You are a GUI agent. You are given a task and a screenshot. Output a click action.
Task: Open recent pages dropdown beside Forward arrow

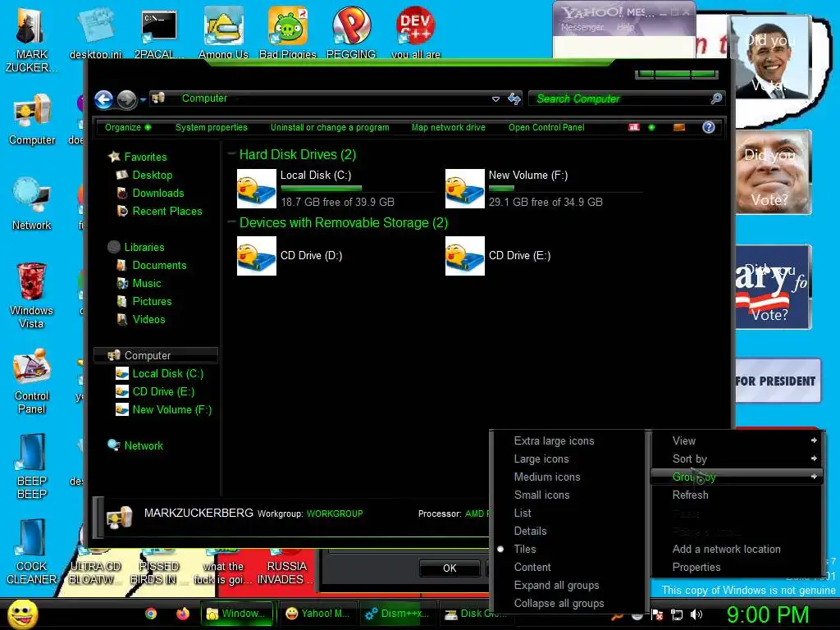[x=143, y=99]
